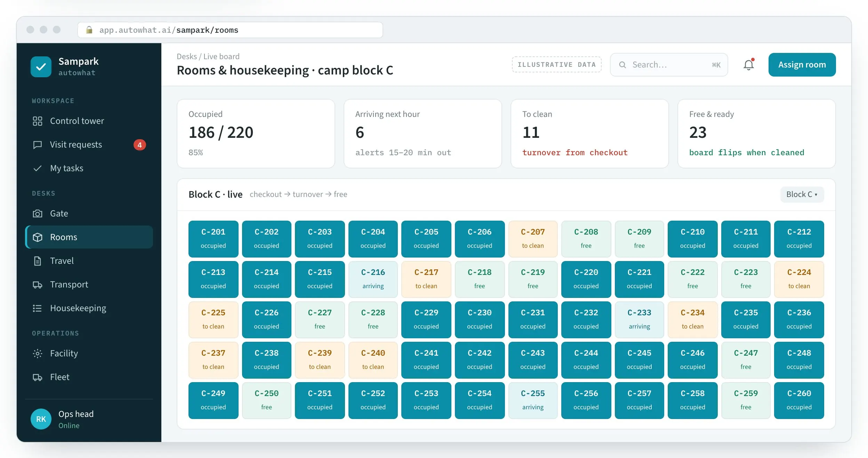The width and height of the screenshot is (868, 458).
Task: Open notifications via bell icon
Action: pos(749,65)
